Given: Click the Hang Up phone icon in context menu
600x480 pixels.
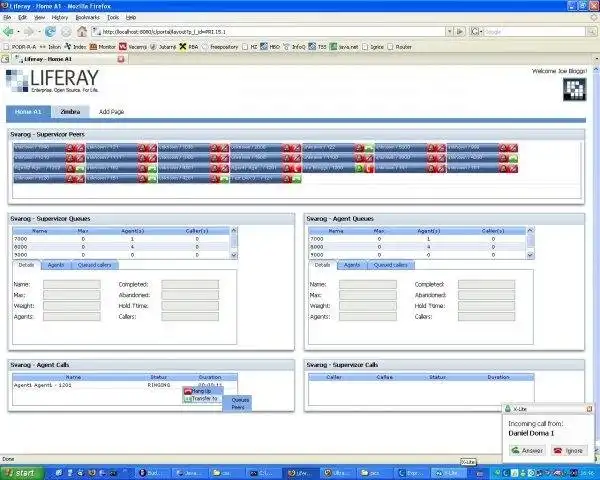Looking at the screenshot, I should [x=188, y=391].
